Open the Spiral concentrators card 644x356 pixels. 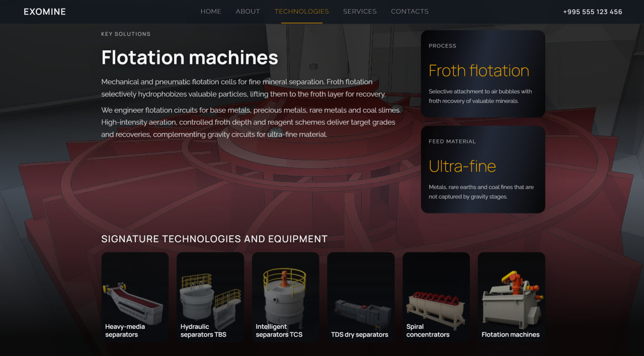coord(436,298)
